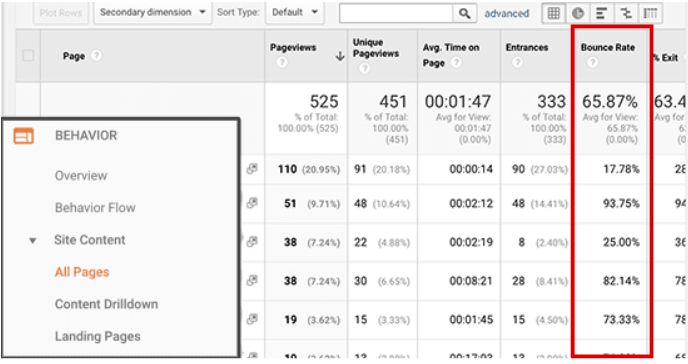Switch to the data table view icon
688x364 pixels.
coord(554,14)
